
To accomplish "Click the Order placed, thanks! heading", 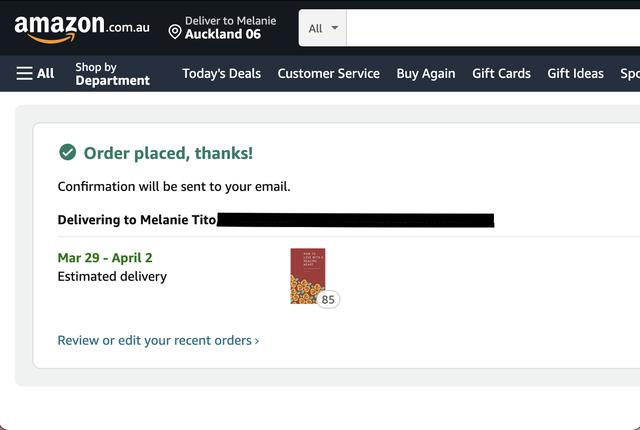I will [x=168, y=153].
